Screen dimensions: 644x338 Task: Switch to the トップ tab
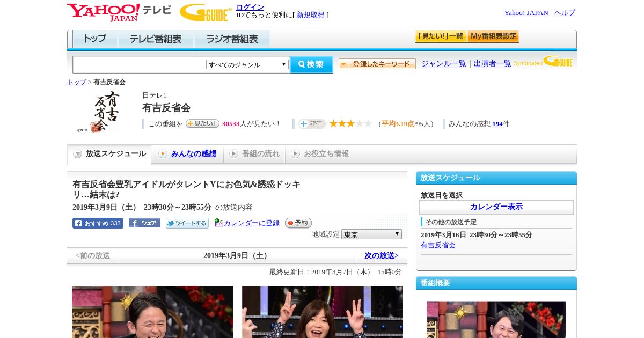[95, 39]
